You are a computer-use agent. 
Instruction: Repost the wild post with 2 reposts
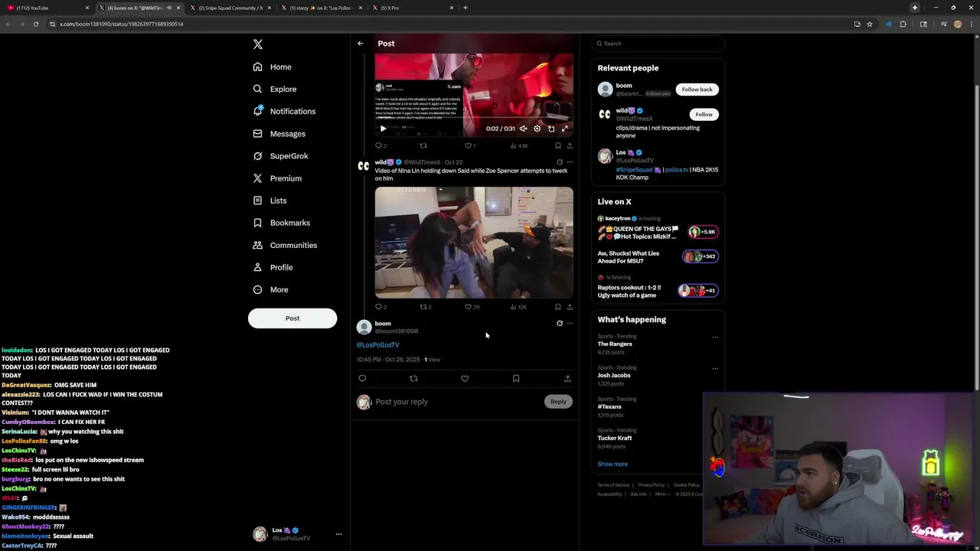[426, 307]
